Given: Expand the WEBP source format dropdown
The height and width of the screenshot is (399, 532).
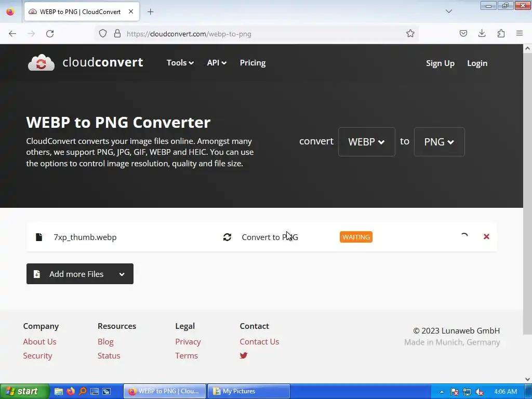Looking at the screenshot, I should [366, 142].
